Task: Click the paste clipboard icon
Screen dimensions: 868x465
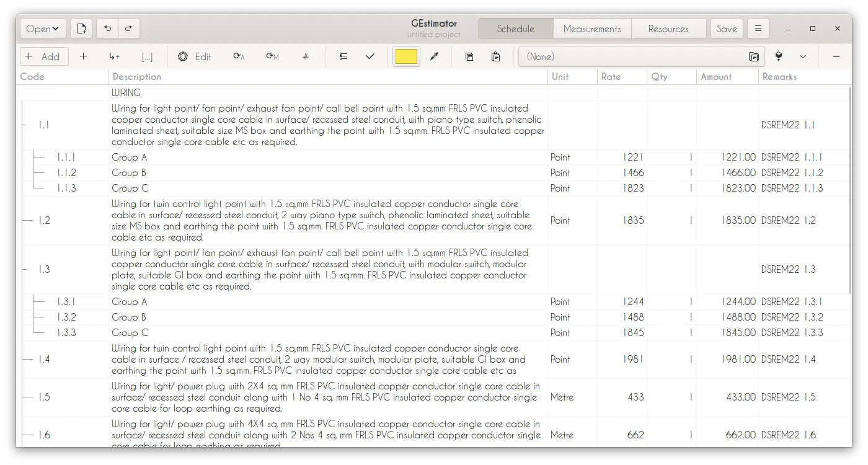Action: click(496, 56)
